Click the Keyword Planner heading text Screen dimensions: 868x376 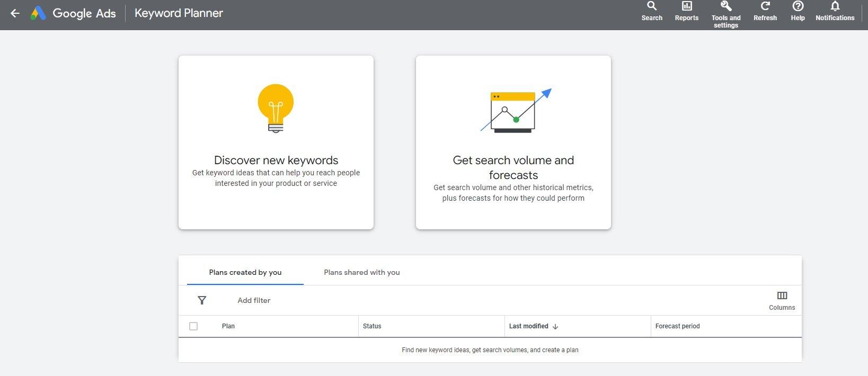(x=179, y=13)
